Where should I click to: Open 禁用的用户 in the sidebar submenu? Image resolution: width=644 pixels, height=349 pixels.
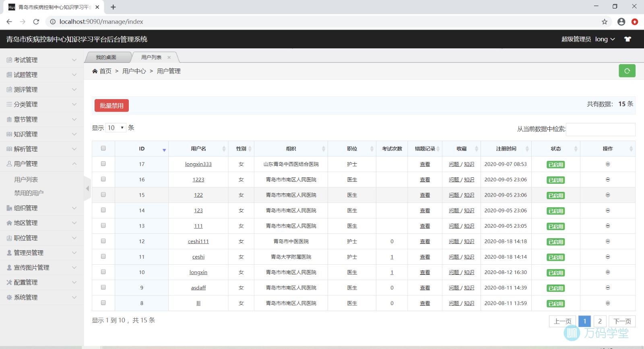(x=29, y=193)
